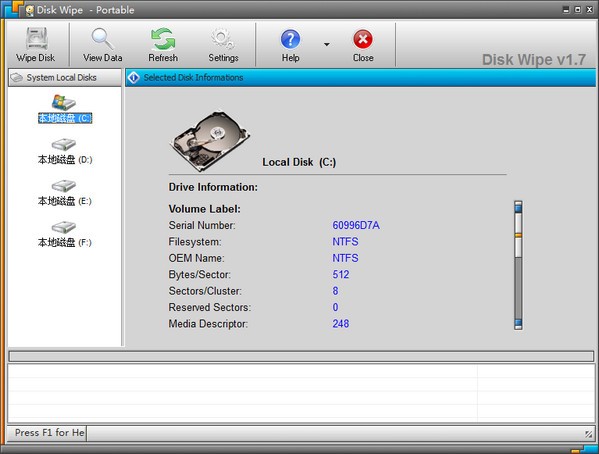Click Sectors/Cluster value 8
599x454 pixels.
(335, 291)
